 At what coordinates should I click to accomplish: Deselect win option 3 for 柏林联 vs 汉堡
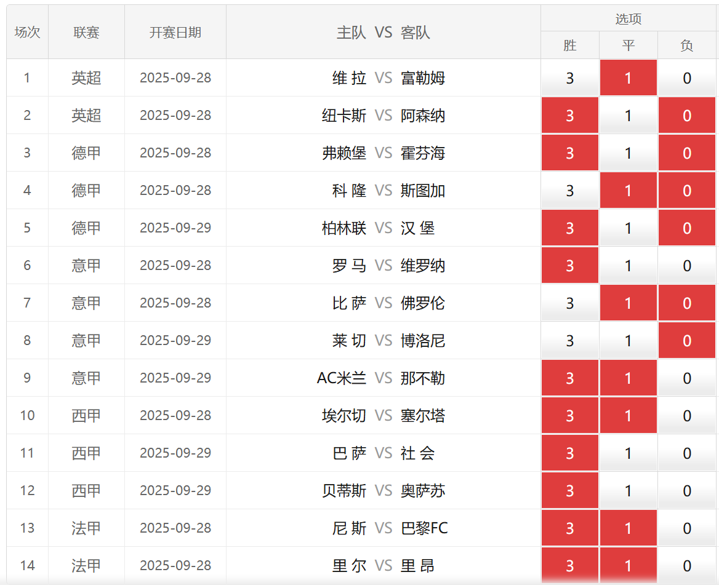pos(569,228)
